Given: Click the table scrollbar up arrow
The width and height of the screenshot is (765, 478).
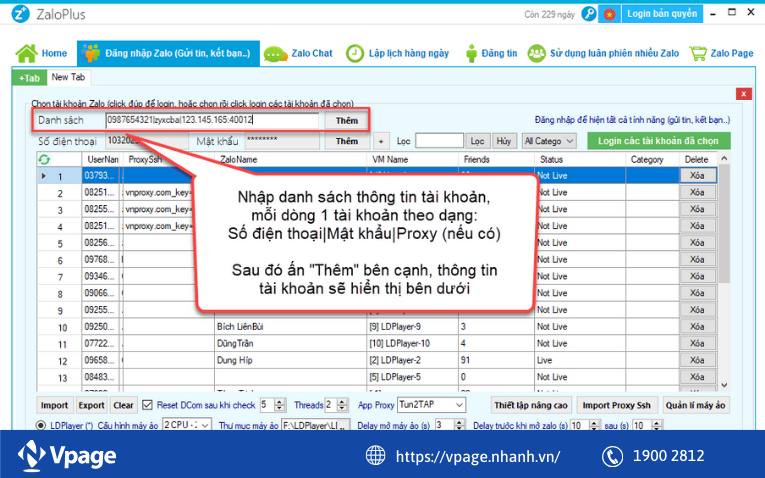Looking at the screenshot, I should [x=725, y=159].
